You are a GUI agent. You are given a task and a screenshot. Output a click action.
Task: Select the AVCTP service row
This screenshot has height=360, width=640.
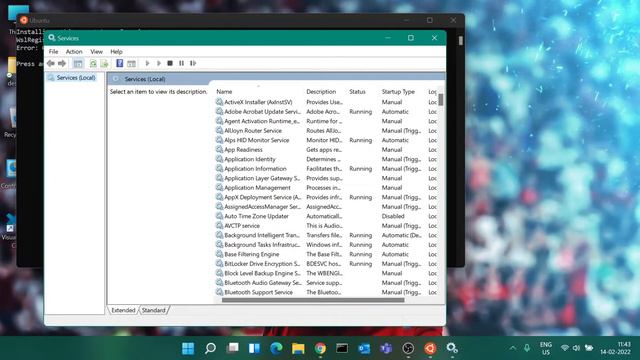click(x=327, y=226)
